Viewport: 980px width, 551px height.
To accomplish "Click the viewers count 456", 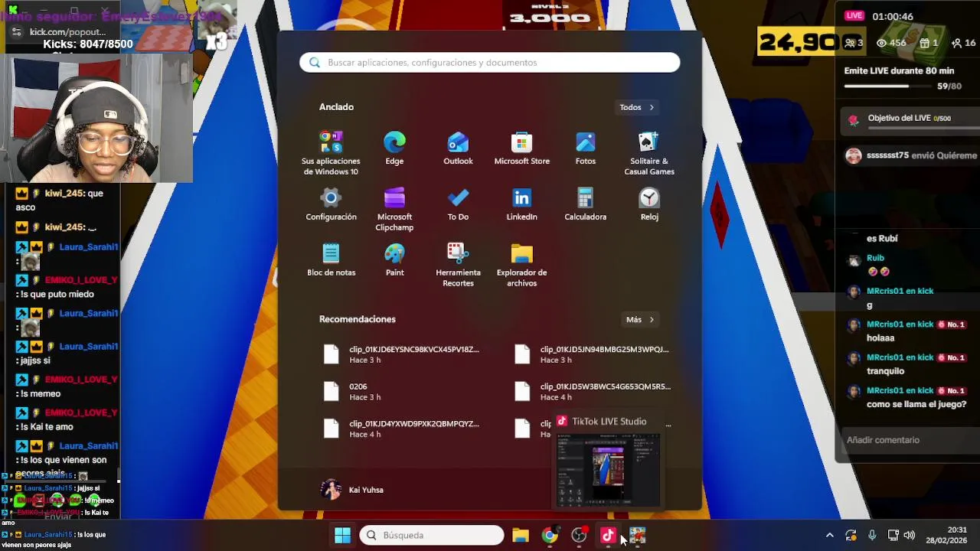I will coord(891,43).
